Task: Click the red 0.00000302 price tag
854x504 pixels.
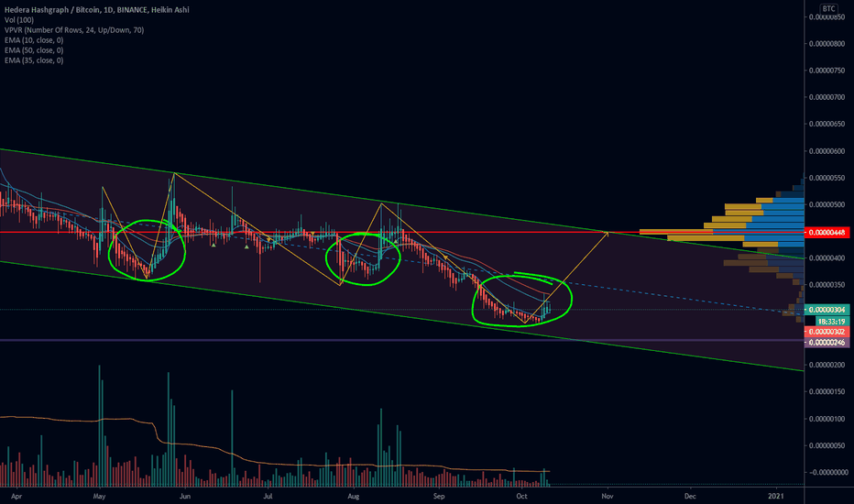Action: (x=827, y=332)
